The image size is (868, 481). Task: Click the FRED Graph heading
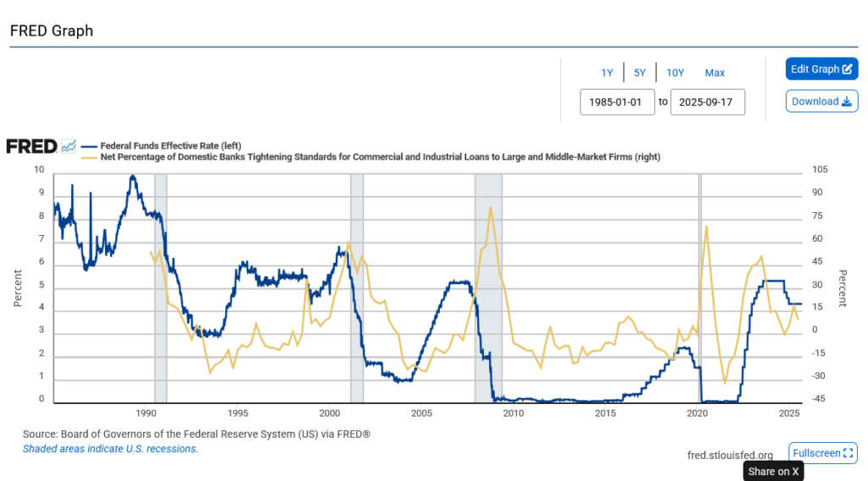[52, 31]
